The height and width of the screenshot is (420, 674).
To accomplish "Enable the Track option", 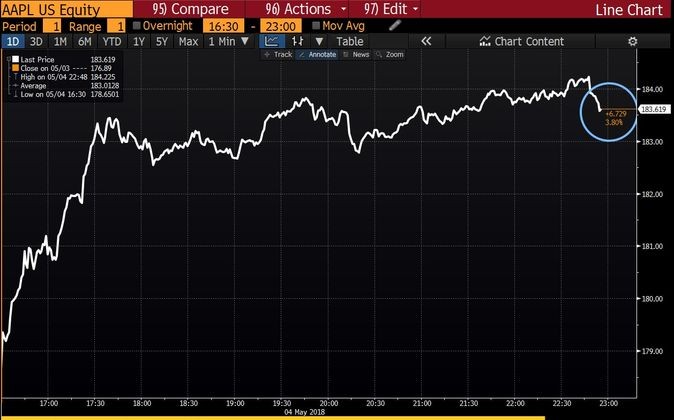I will click(x=278, y=54).
